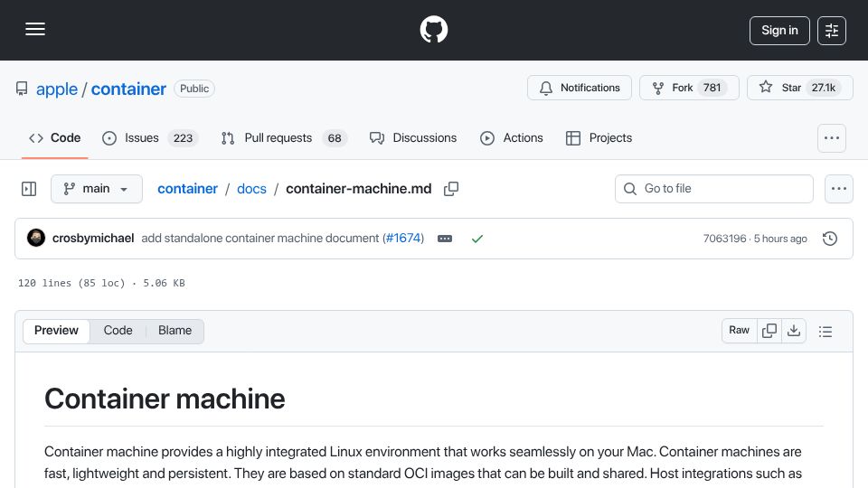Open the Pull requests tab

(283, 137)
